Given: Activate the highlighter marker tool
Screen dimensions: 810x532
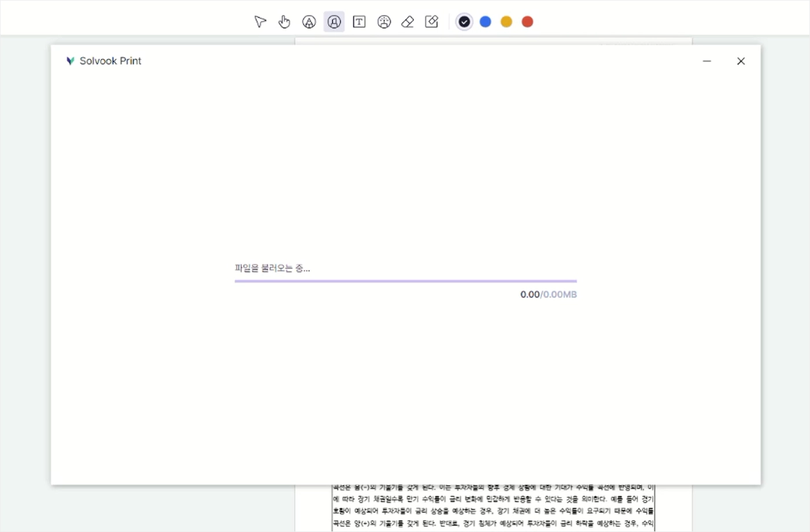Looking at the screenshot, I should [334, 22].
